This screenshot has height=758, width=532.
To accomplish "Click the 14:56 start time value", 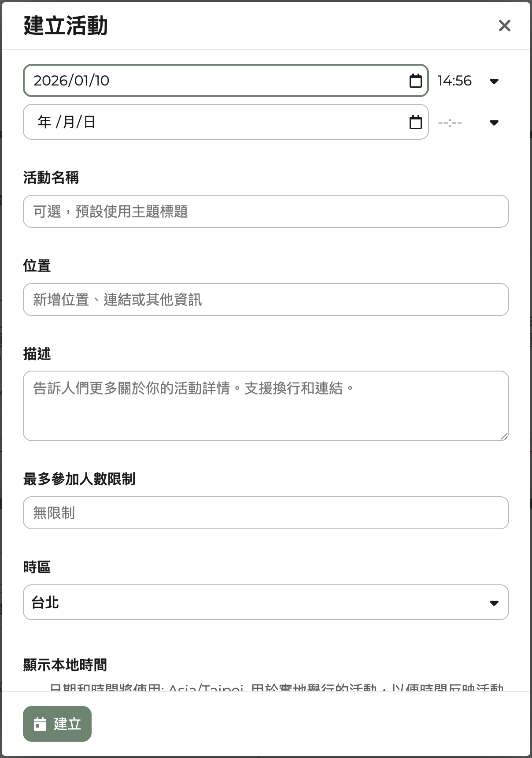I will click(454, 81).
